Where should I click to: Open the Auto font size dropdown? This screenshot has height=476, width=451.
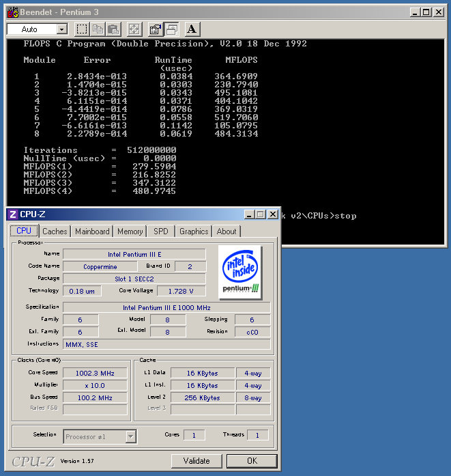point(61,29)
